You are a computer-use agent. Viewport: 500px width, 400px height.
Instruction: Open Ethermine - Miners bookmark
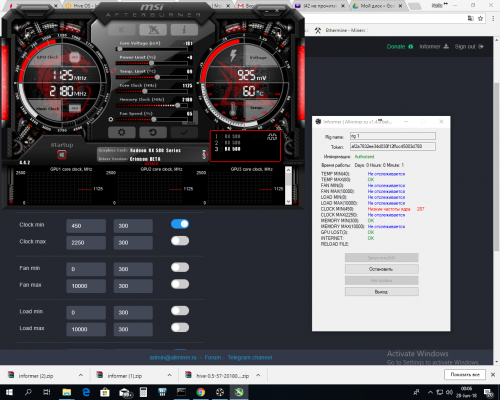pos(341,30)
